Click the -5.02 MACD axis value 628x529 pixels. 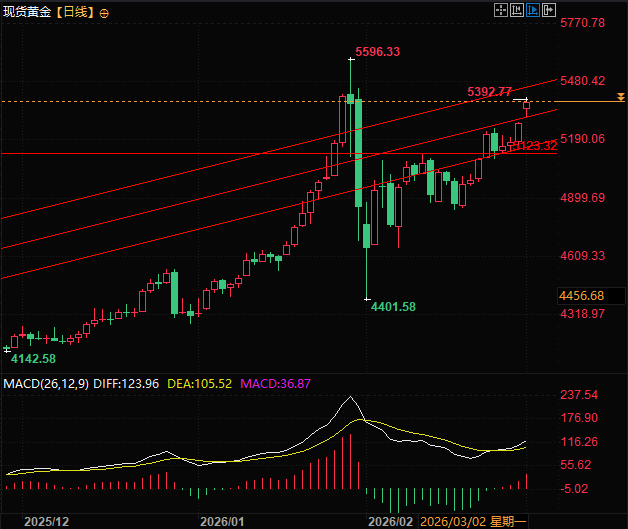point(574,489)
